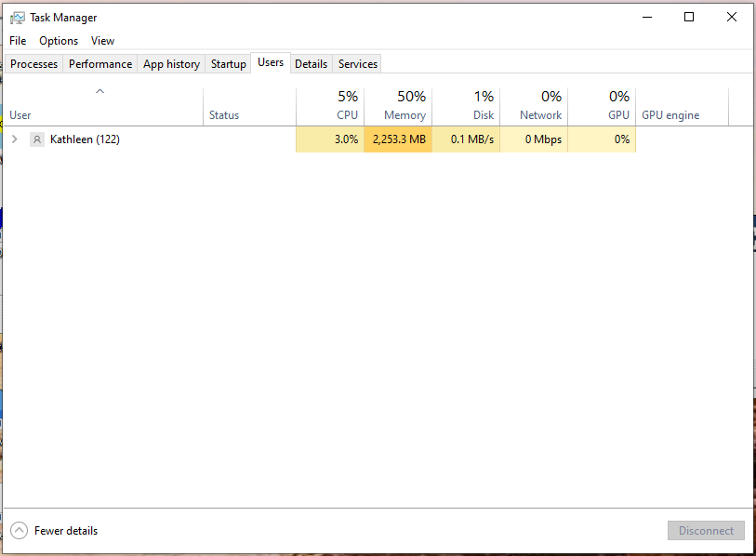
Task: Switch to the Performance tab
Action: (x=100, y=64)
